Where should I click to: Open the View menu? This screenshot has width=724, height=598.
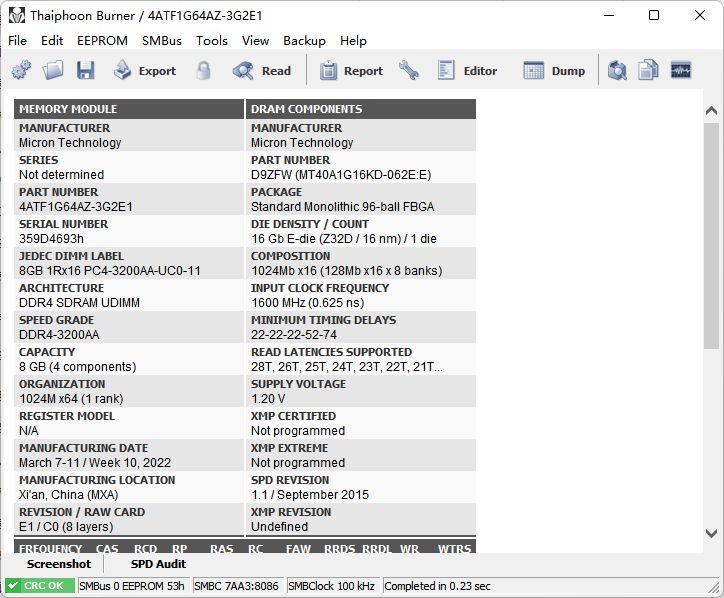tap(255, 41)
